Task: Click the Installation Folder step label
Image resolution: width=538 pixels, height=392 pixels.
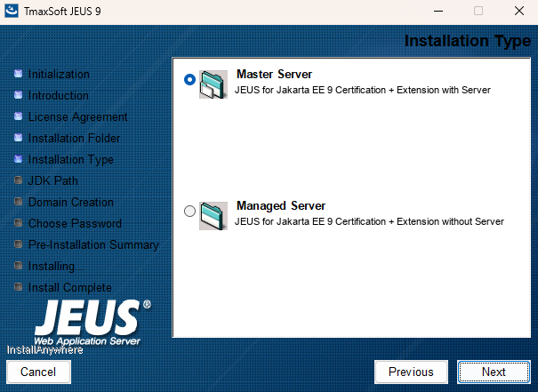Action: [x=74, y=138]
